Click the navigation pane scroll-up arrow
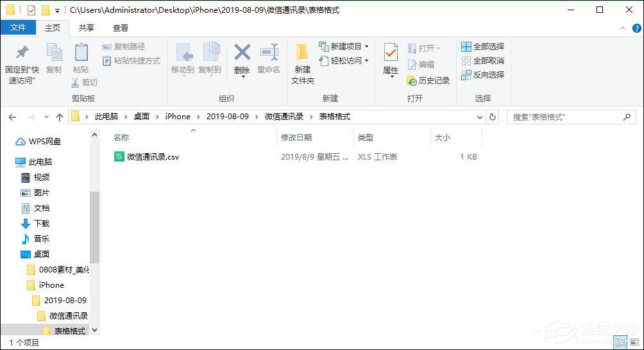This screenshot has width=644, height=350. (x=94, y=134)
